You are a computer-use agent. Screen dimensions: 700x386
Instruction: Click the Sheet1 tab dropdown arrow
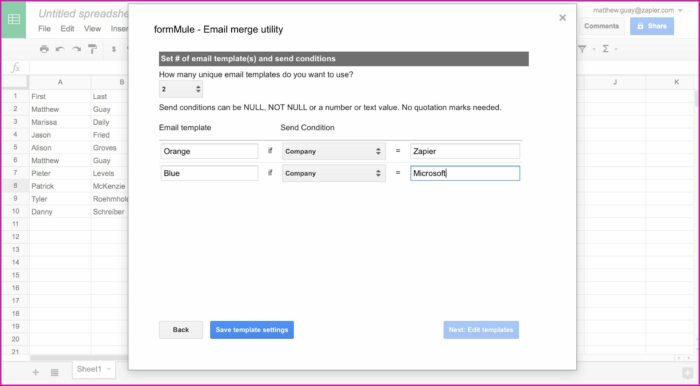click(x=109, y=369)
